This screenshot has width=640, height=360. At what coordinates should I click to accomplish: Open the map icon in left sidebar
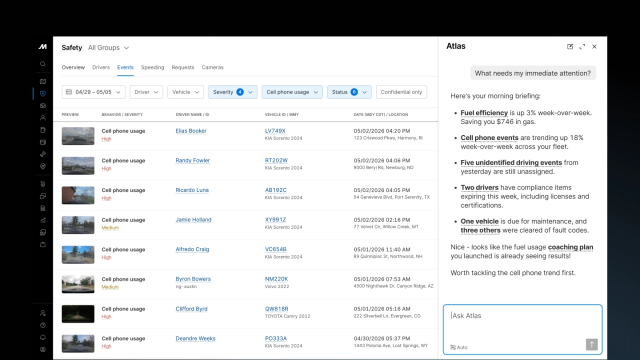click(43, 82)
